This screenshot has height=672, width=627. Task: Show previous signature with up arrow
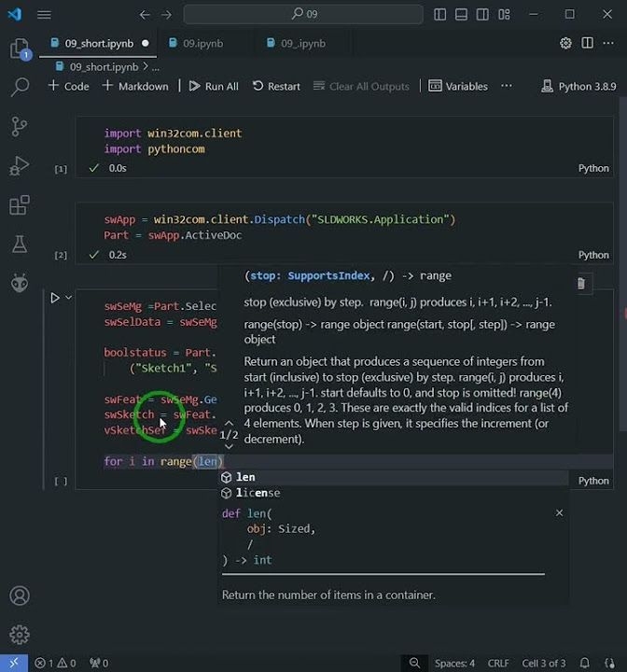[229, 424]
